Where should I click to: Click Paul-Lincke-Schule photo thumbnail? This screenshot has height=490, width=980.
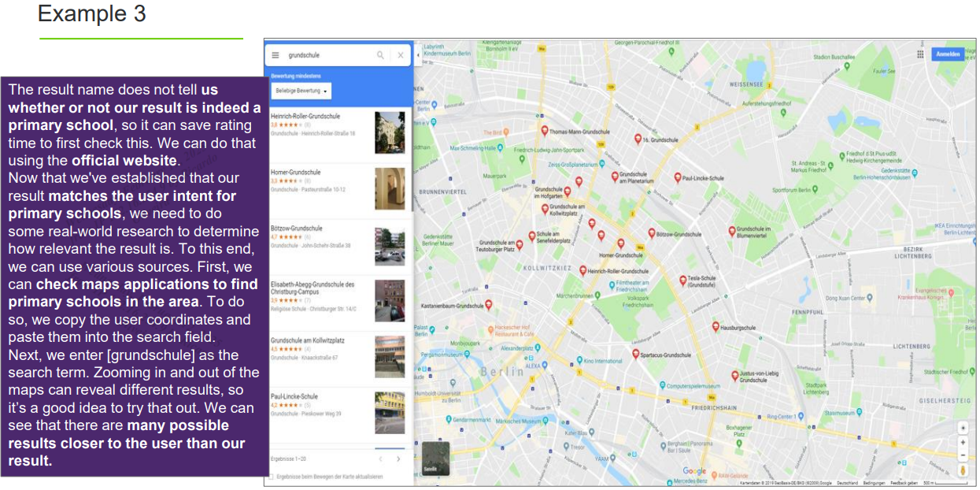tap(390, 413)
